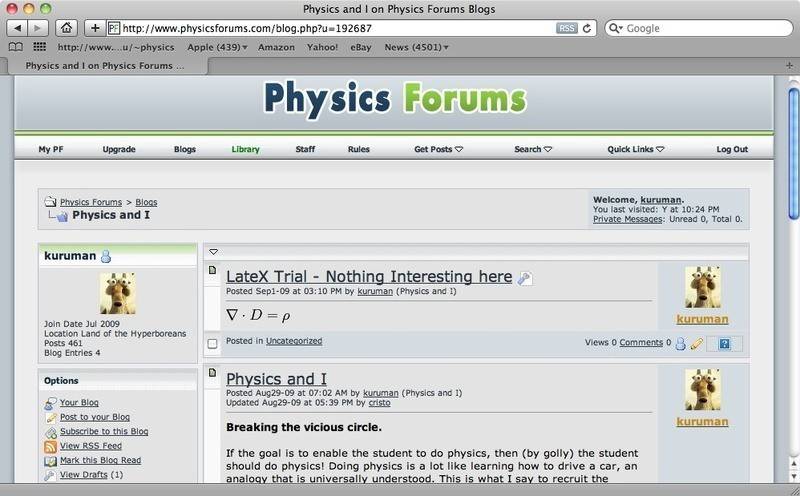Screen dimensions: 800x496
Task: Select Staff in the navigation bar
Action: coord(305,149)
